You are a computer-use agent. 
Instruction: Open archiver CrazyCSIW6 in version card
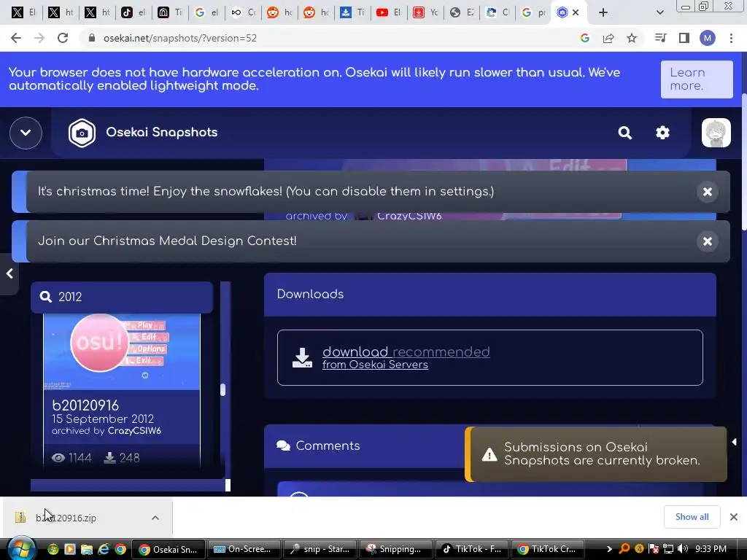[134, 431]
